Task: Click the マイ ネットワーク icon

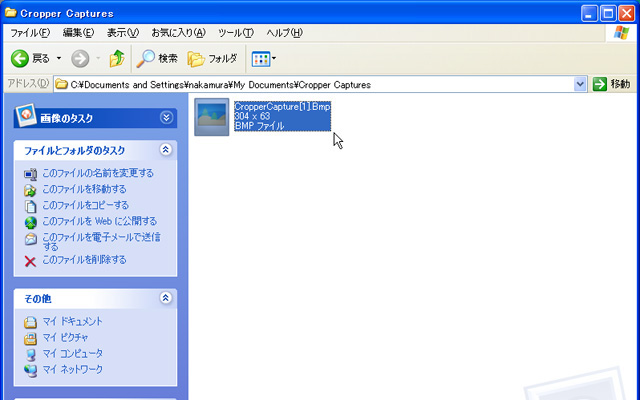Action: pyautogui.click(x=30, y=371)
